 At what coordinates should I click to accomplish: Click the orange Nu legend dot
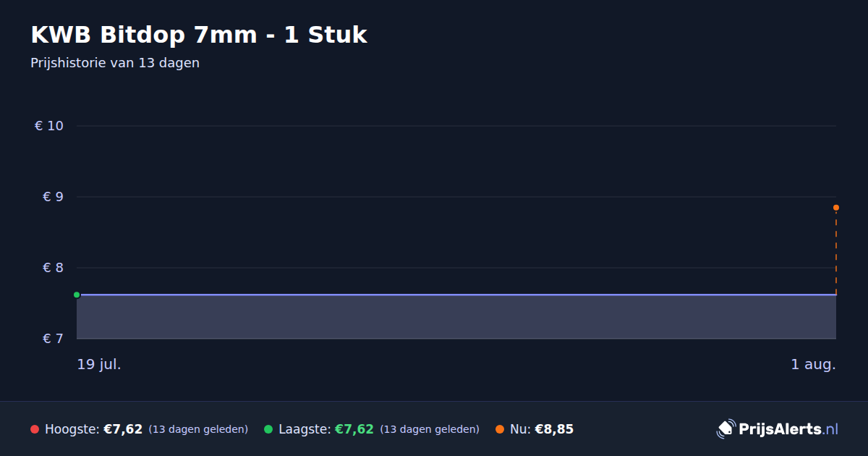click(500, 429)
